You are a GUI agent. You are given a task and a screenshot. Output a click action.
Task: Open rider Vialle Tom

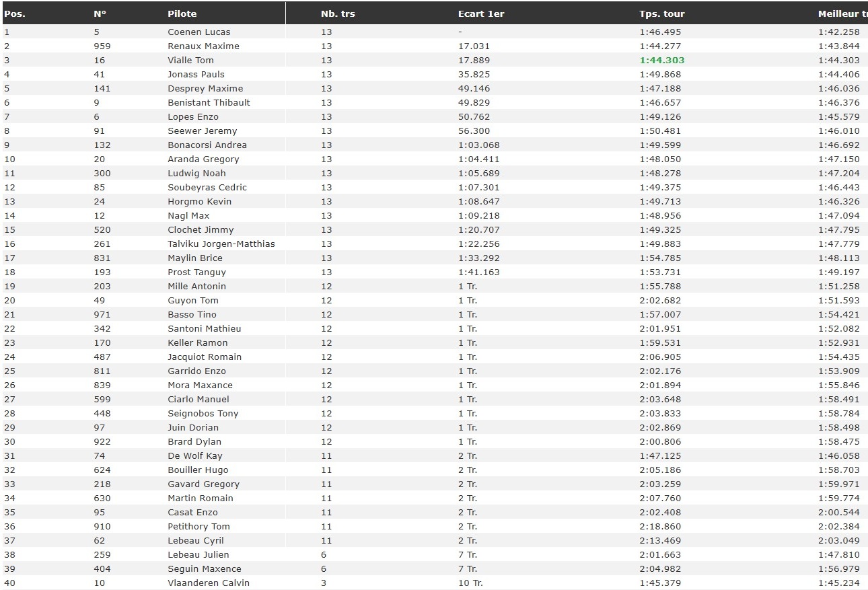190,61
